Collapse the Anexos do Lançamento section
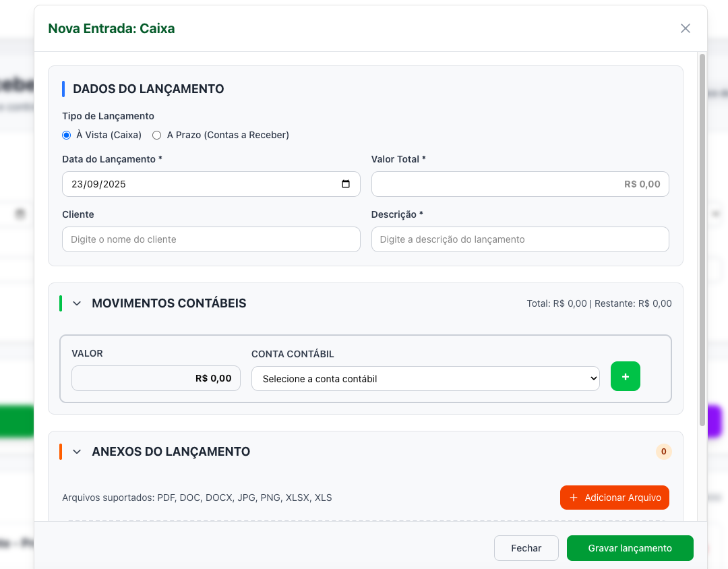728x569 pixels. (x=77, y=452)
